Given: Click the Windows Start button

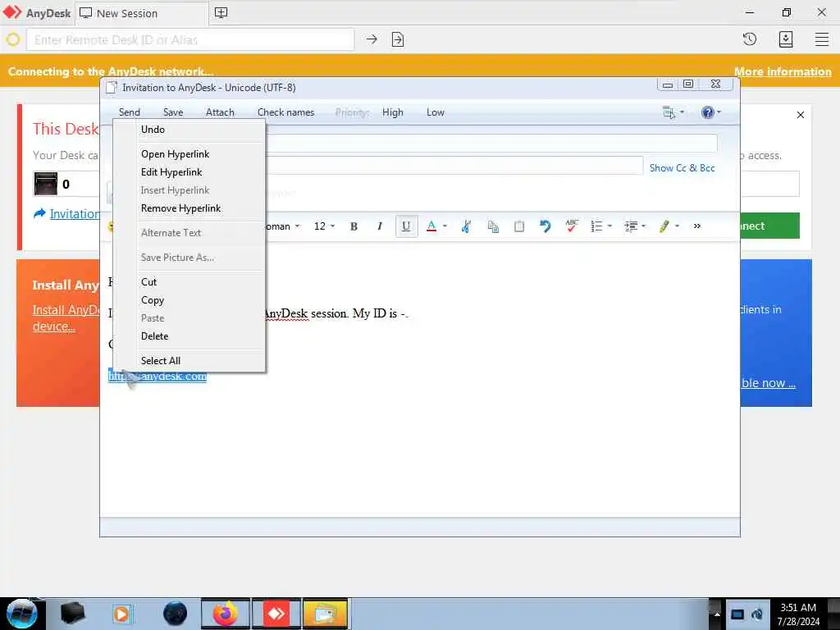Looking at the screenshot, I should (21, 614).
